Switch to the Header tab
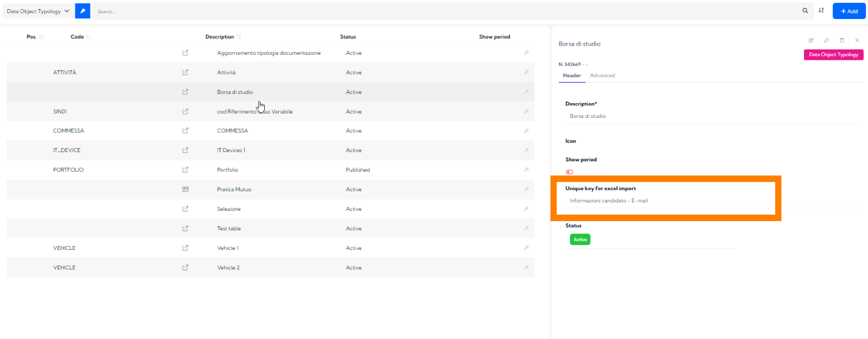Screen dimensions: 868x339 (572, 76)
